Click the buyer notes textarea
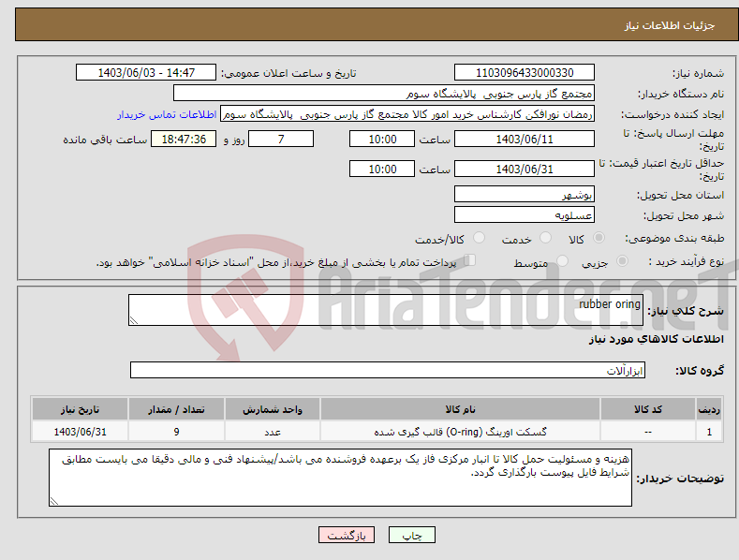 click(x=340, y=478)
